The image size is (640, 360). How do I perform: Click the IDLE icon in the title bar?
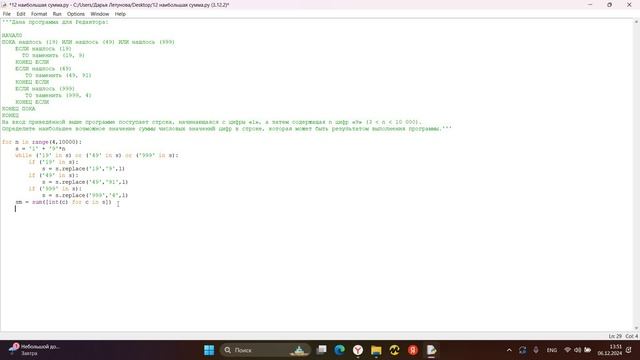(4, 5)
